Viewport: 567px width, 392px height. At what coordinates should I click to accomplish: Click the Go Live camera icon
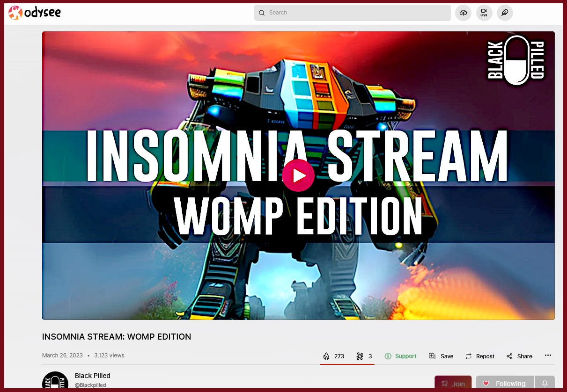click(484, 13)
